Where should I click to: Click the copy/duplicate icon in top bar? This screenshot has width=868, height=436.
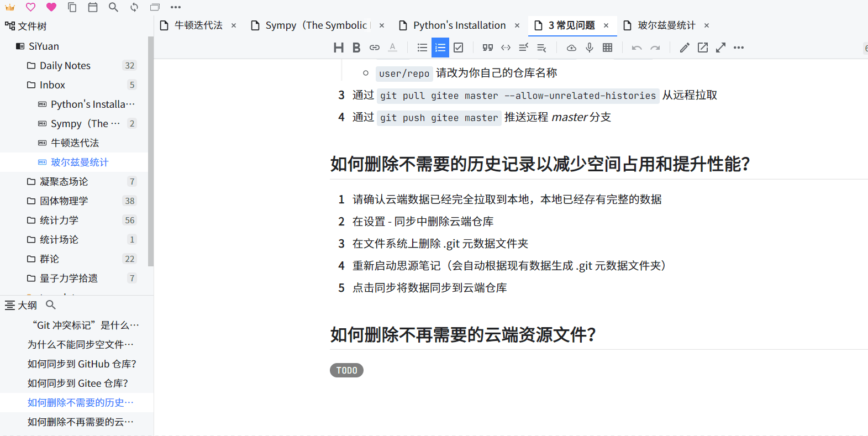(x=72, y=7)
